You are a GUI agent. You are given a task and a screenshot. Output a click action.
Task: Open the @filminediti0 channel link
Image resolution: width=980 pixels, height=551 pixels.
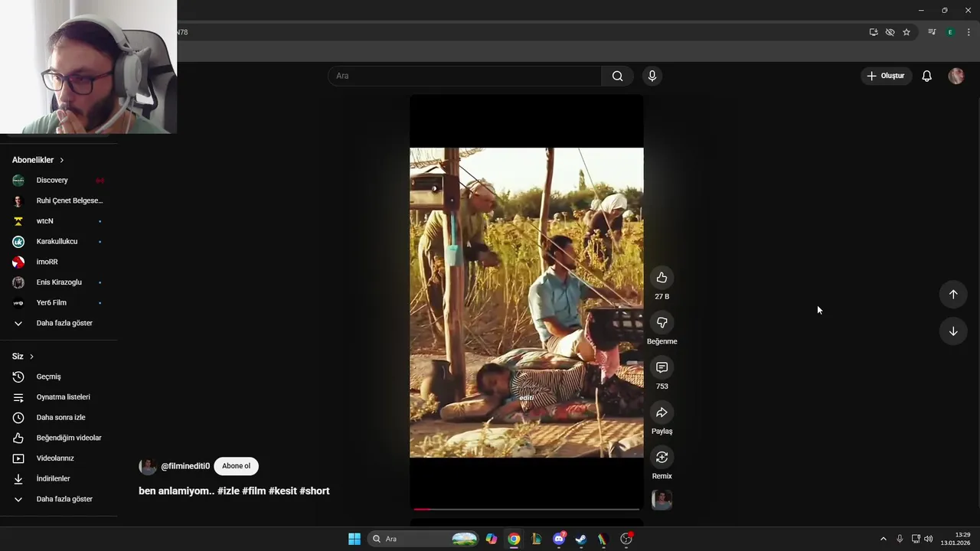[185, 466]
